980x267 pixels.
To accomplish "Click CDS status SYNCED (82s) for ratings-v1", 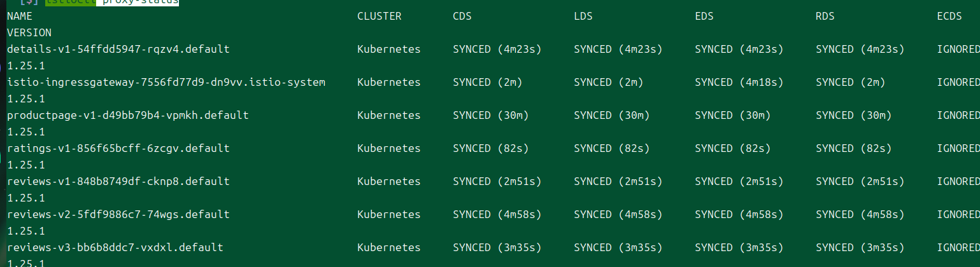I will coord(491,148).
